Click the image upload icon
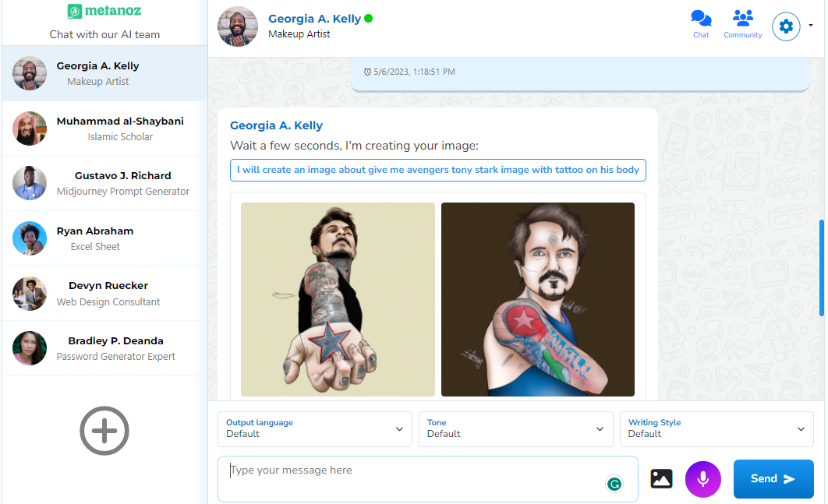Viewport: 828px width, 504px height. 661,478
